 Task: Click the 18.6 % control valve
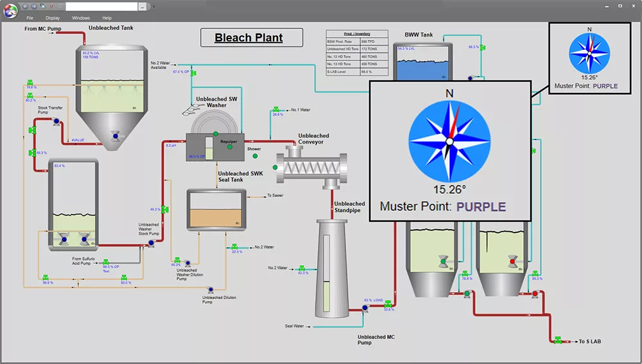[30, 83]
